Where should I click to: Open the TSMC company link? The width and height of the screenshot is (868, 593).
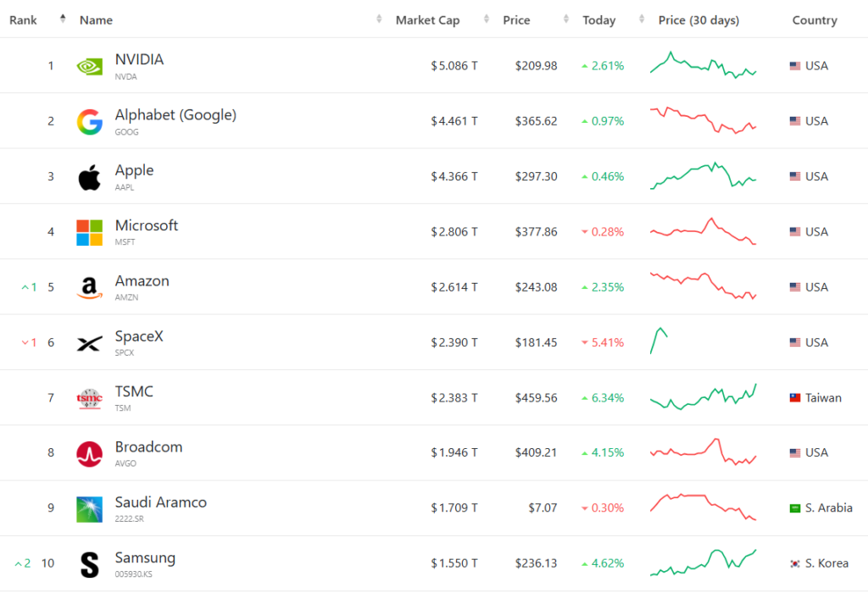coord(133,391)
